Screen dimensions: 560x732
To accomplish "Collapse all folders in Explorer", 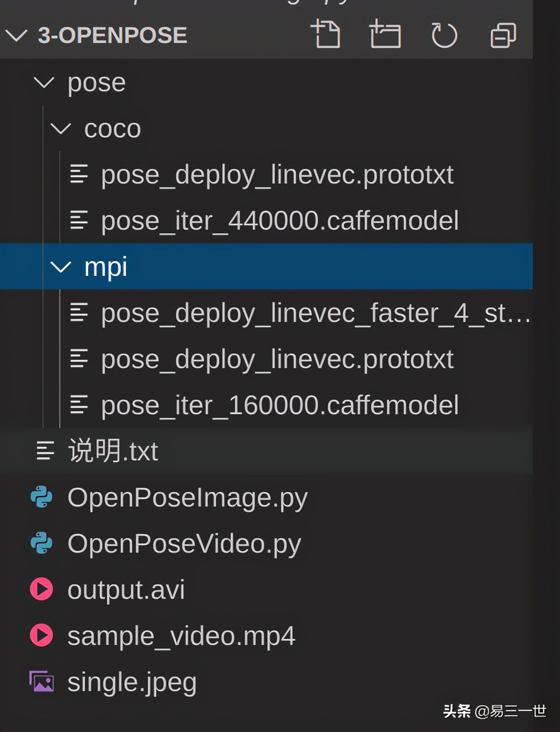I will [502, 35].
